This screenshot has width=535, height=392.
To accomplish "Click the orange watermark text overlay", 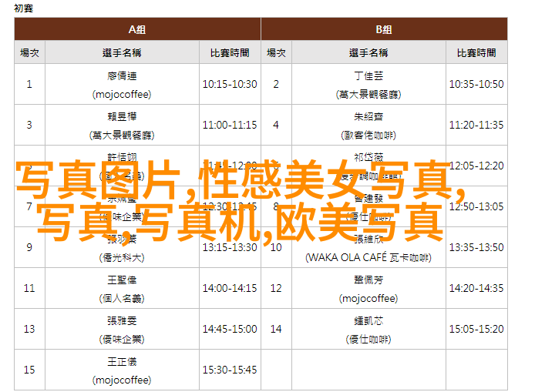I will click(x=239, y=202).
